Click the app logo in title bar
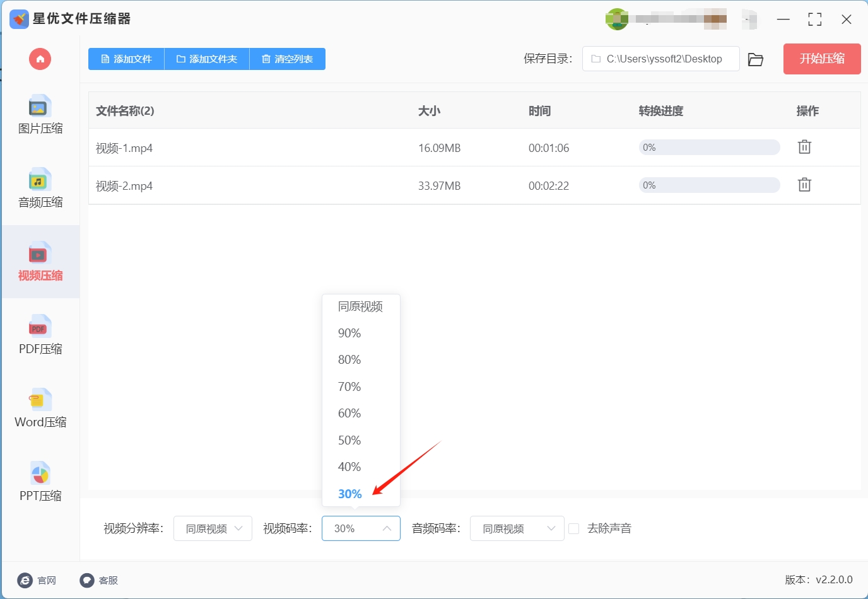 pos(20,19)
